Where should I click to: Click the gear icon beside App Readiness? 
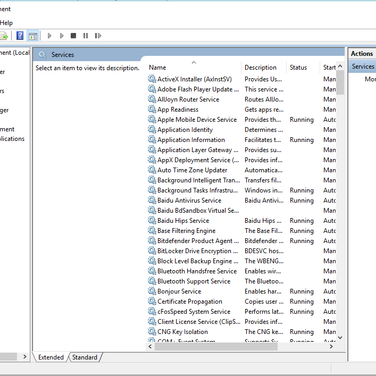tap(152, 109)
